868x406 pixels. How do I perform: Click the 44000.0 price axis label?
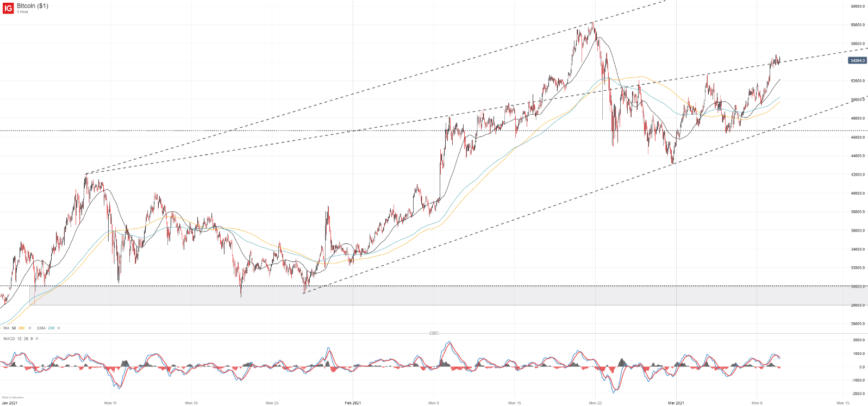pos(858,156)
